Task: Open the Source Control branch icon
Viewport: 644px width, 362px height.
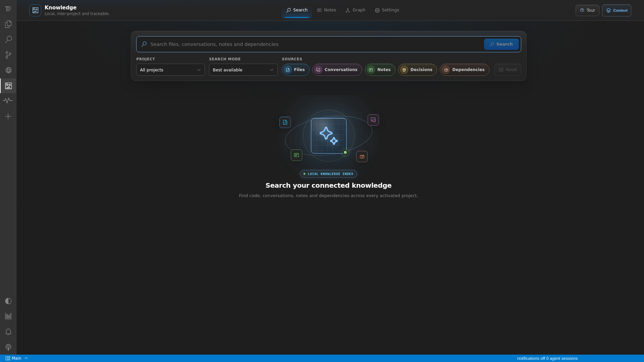Action: coord(8,55)
